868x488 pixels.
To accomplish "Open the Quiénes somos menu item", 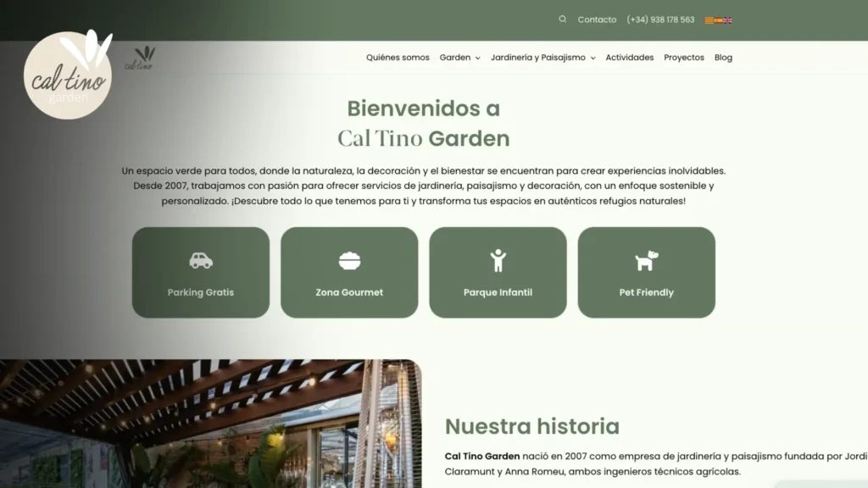I will 398,58.
